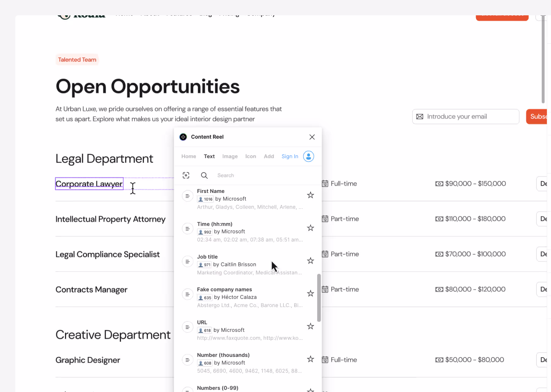Click money icon next to $90,000 - $150,000
The image size is (551, 392).
tap(439, 184)
